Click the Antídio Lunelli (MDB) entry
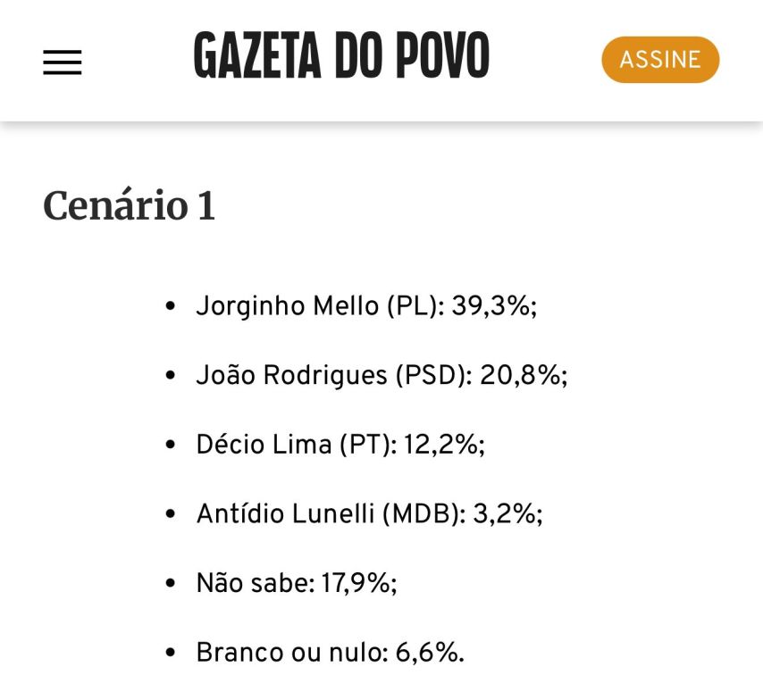Viewport: 763px width, 700px height. [x=369, y=513]
